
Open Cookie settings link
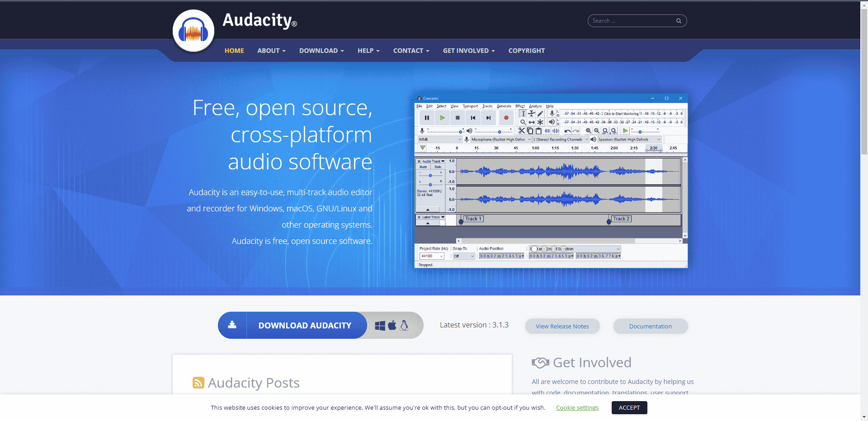tap(577, 407)
